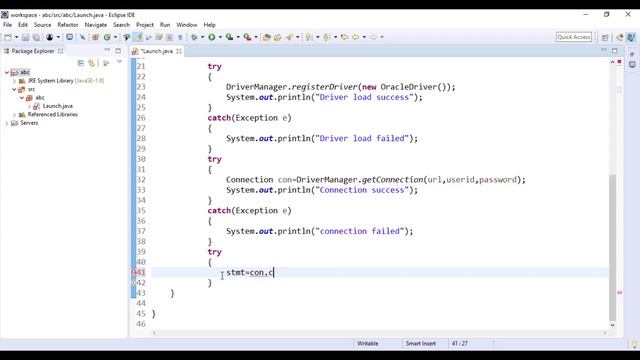Switch to the Java EE perspective icon
Viewport: 640px width, 360px height.
pyautogui.click(x=620, y=37)
